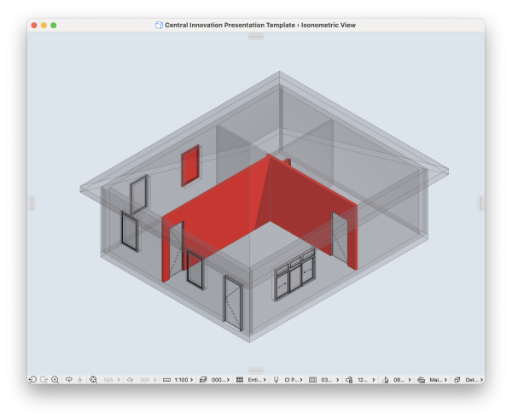Click the left edge panel handle
This screenshot has height=420, width=512.
click(x=32, y=203)
